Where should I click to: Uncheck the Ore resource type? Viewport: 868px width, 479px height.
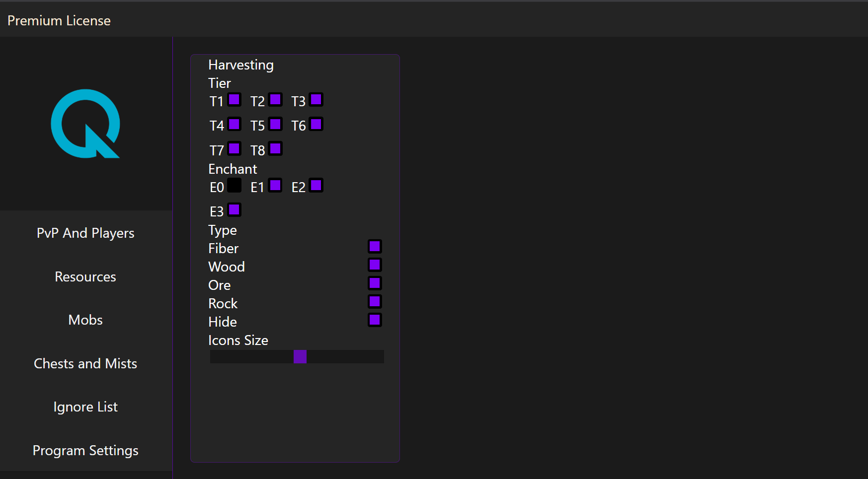point(375,283)
